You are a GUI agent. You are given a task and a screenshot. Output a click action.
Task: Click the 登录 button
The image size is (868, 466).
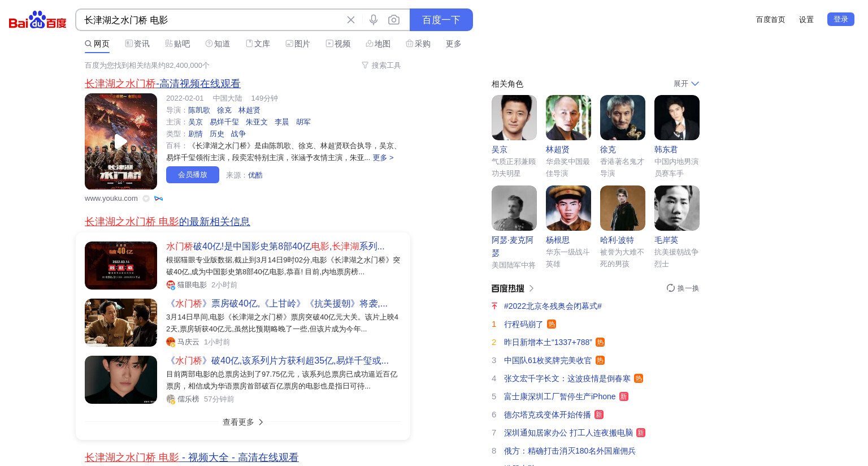tap(841, 19)
